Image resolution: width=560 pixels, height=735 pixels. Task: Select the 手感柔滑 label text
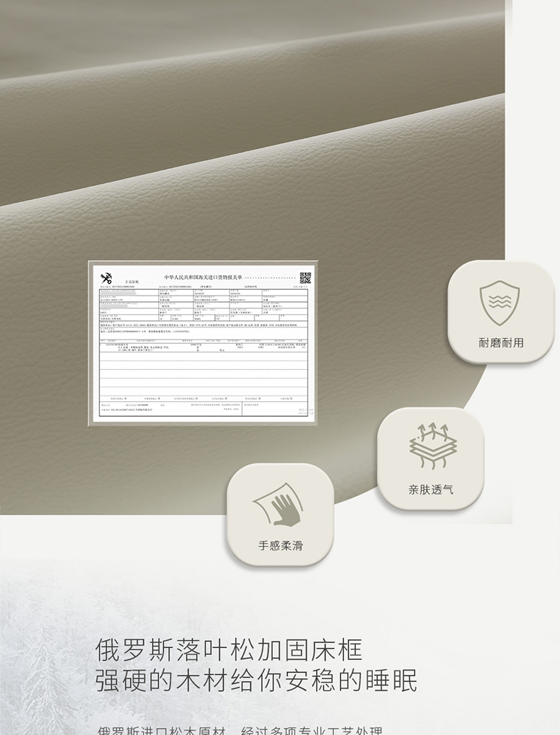[x=280, y=546]
